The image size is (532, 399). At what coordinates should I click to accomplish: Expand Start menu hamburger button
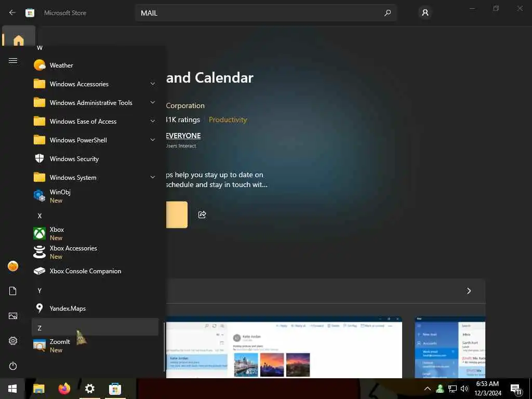13,60
